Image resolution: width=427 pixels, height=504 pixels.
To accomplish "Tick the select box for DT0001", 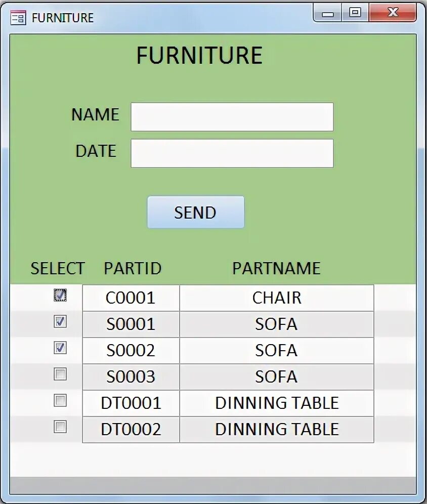I will tap(60, 401).
